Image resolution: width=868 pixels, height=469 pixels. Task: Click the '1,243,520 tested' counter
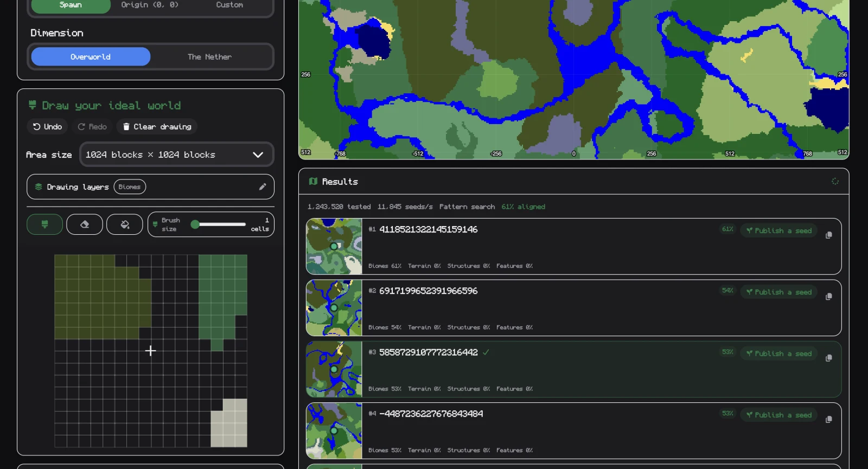tap(339, 207)
